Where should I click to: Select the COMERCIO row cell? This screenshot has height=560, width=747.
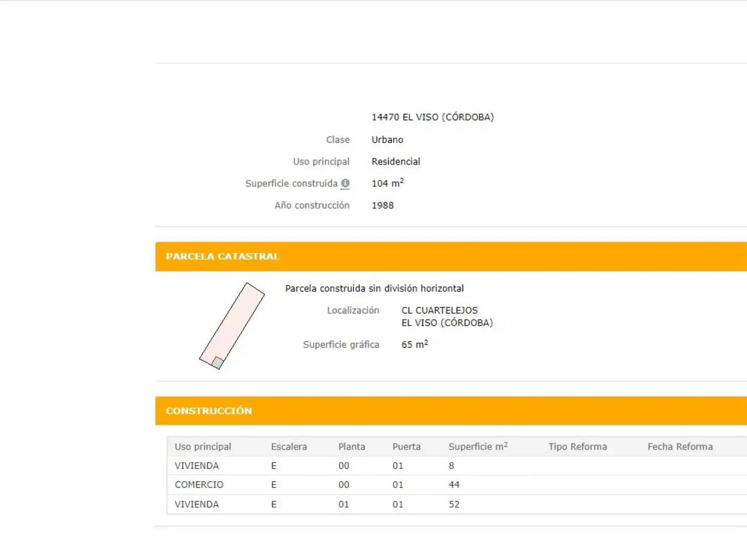click(x=199, y=485)
